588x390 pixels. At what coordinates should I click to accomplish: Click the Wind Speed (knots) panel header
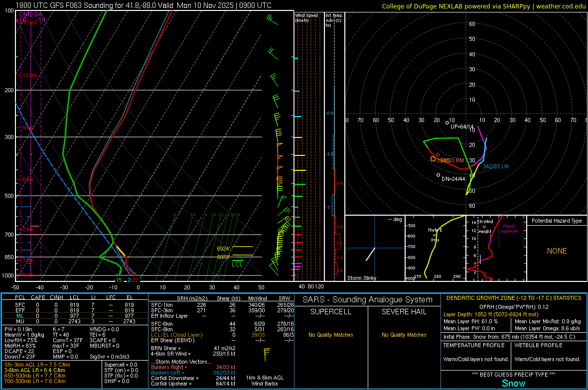point(306,17)
